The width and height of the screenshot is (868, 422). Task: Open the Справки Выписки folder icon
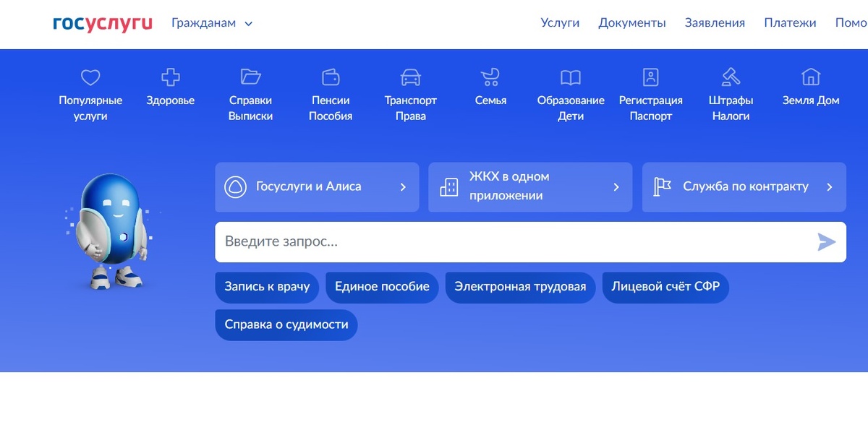(x=250, y=77)
